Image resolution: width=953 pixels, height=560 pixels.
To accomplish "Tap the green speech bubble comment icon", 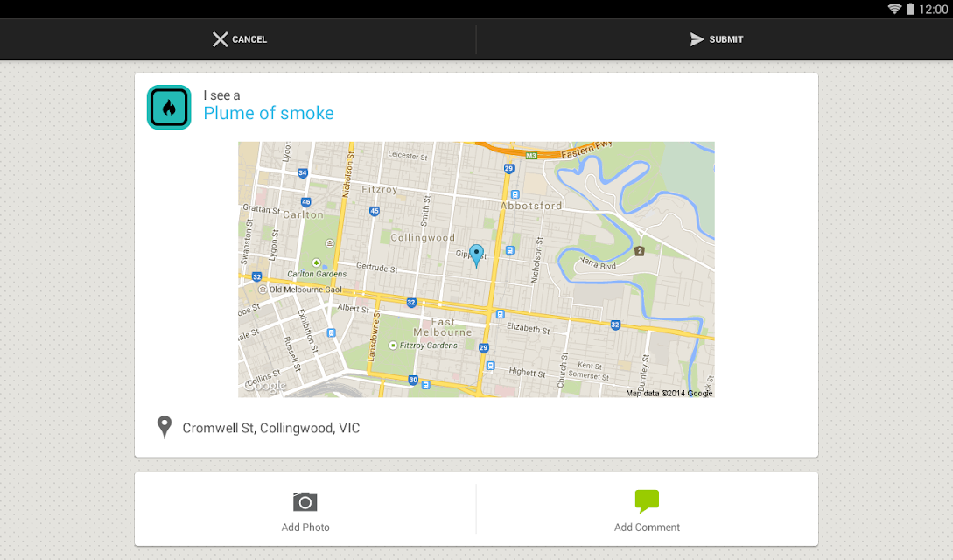I will tap(647, 501).
